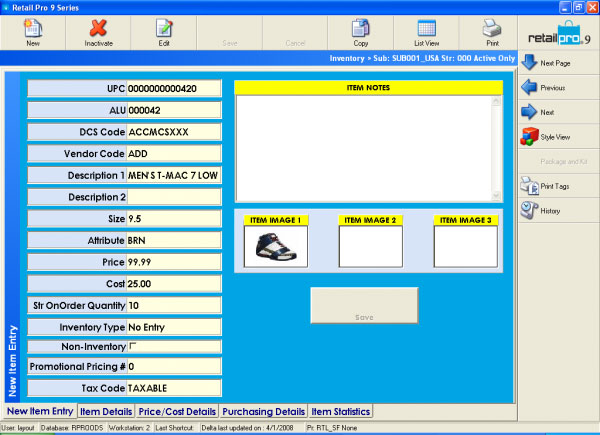
Task: Open the Tax Code TAXABLE field
Action: (x=174, y=388)
